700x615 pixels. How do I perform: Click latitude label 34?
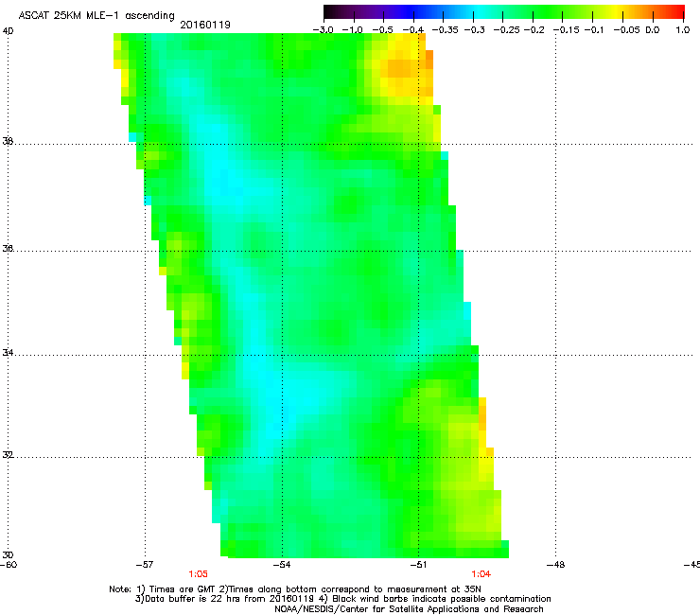pyautogui.click(x=8, y=352)
